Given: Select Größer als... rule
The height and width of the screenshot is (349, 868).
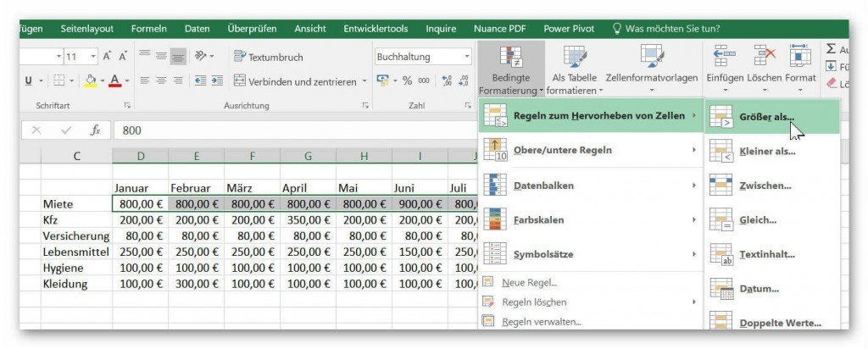Looking at the screenshot, I should (772, 117).
